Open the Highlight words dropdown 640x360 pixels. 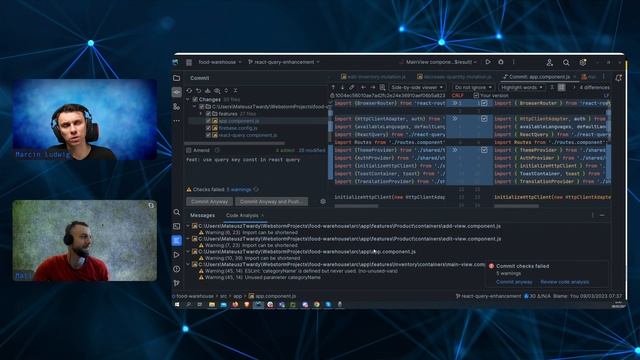click(x=522, y=87)
